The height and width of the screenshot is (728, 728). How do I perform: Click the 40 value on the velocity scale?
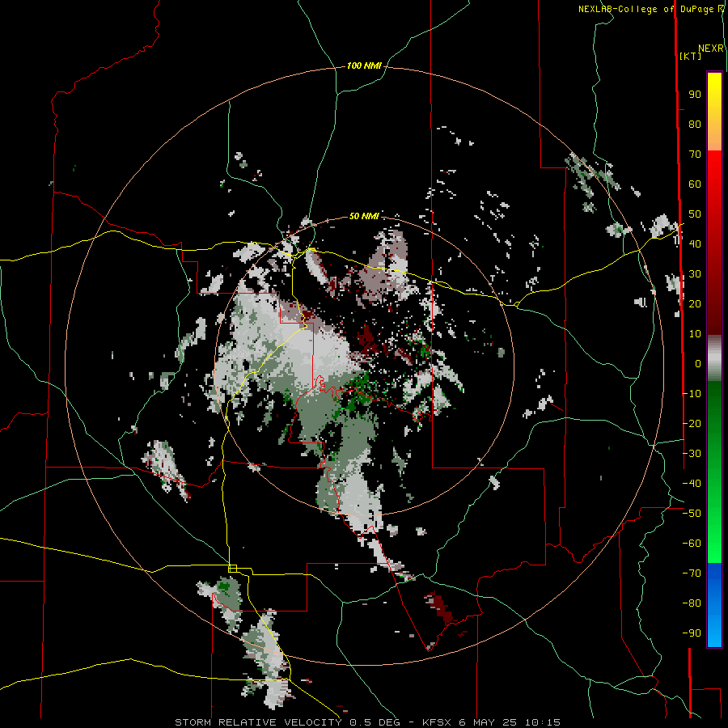(695, 244)
